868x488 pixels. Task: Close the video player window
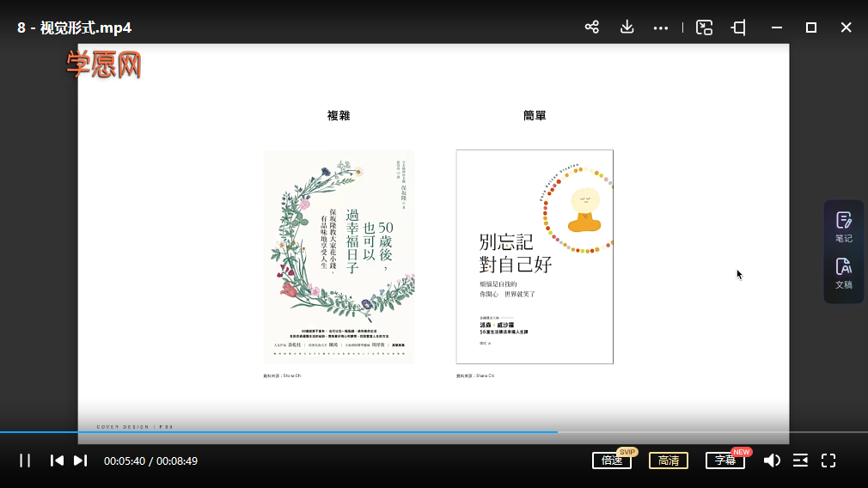846,27
